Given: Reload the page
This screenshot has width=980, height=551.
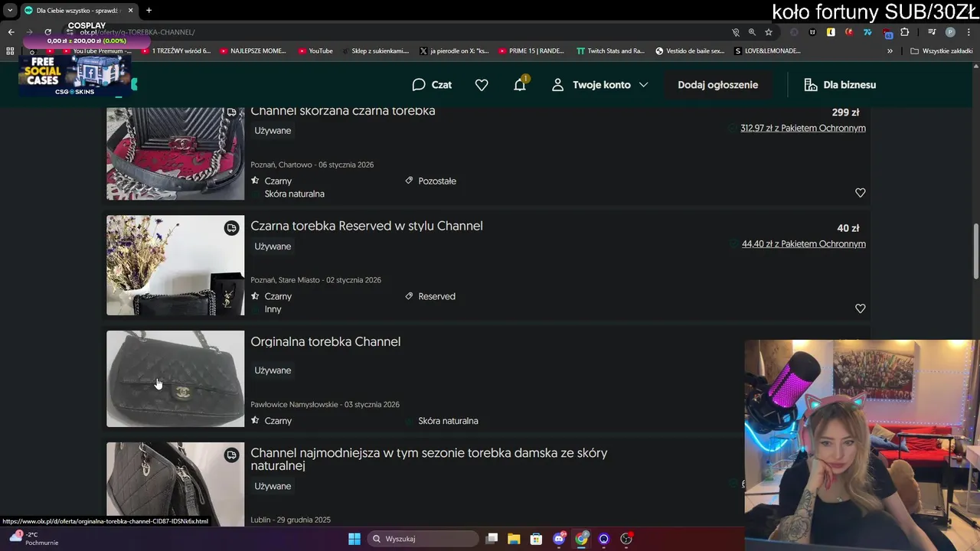Looking at the screenshot, I should (47, 32).
